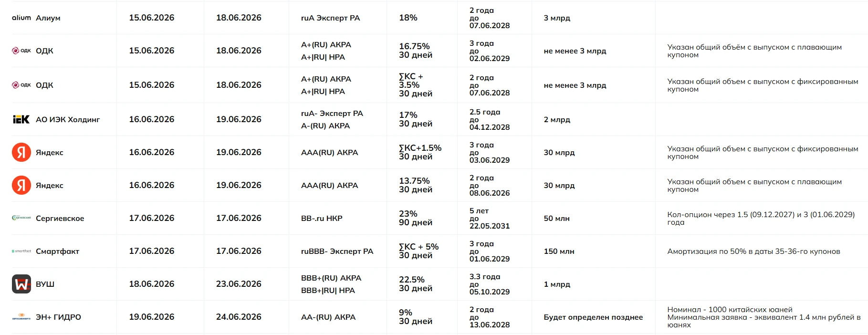Click the ЭН+ ГИДРО logo icon

pos(21,317)
